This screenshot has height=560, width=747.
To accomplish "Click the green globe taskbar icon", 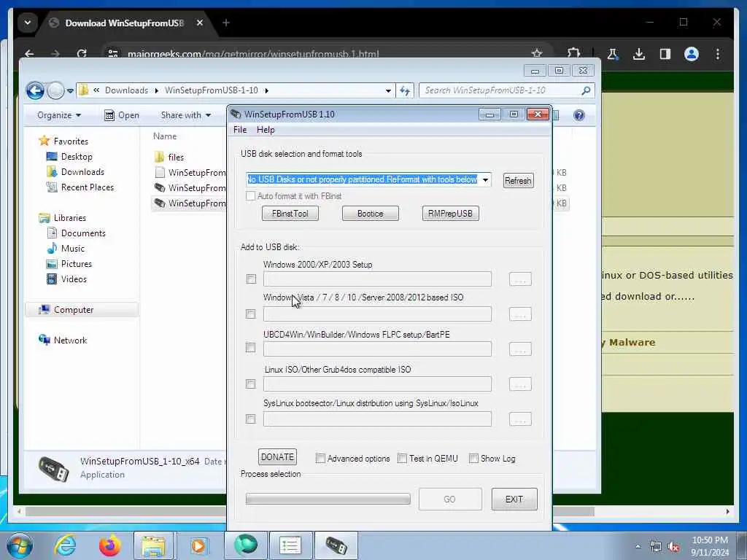I will pyautogui.click(x=245, y=545).
